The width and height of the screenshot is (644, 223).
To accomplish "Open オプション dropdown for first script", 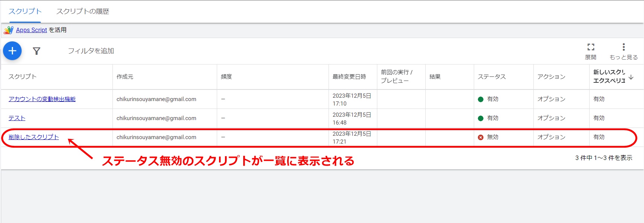I will (x=551, y=99).
